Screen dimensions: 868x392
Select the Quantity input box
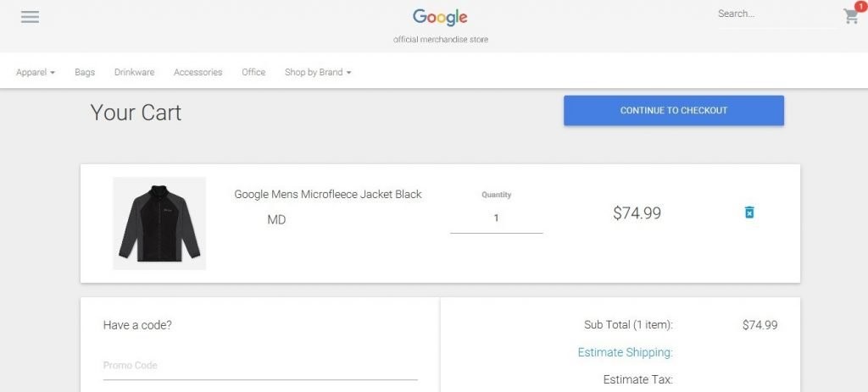496,218
